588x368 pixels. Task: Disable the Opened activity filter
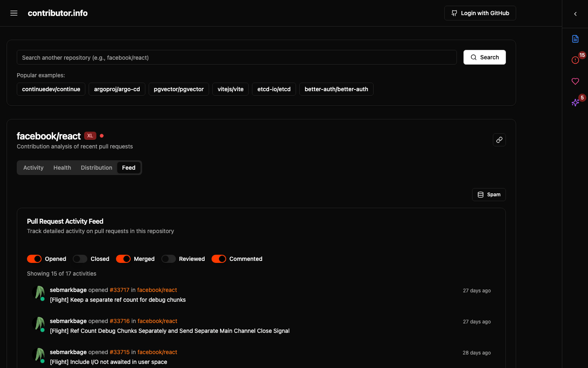click(x=34, y=259)
